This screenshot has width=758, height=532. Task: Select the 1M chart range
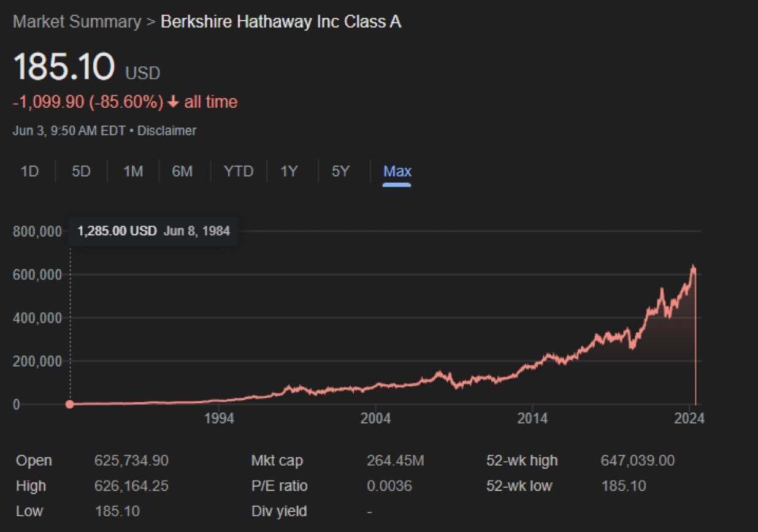click(133, 172)
